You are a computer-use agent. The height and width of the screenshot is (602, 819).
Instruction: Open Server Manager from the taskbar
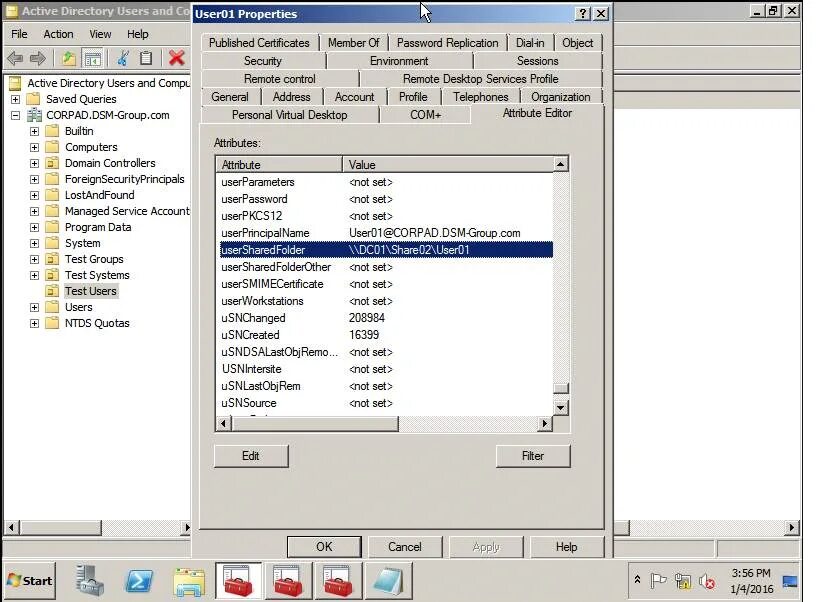[x=89, y=581]
